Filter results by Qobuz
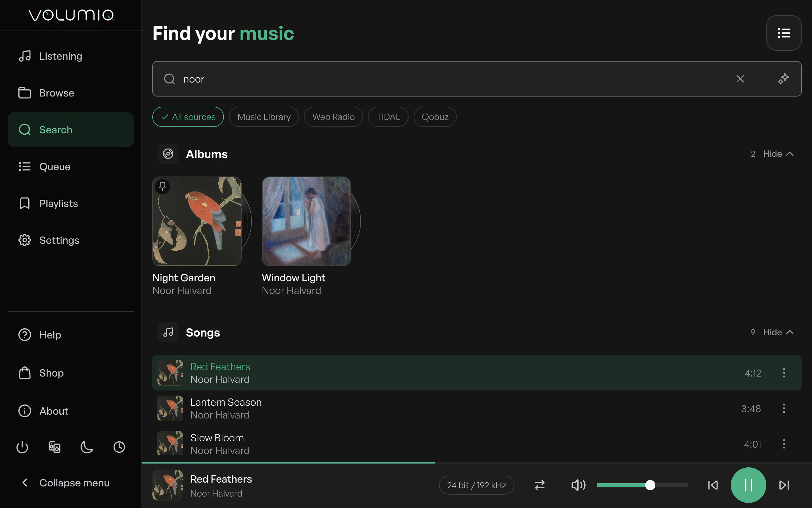Screen dimensions: 812x508 tap(435, 117)
